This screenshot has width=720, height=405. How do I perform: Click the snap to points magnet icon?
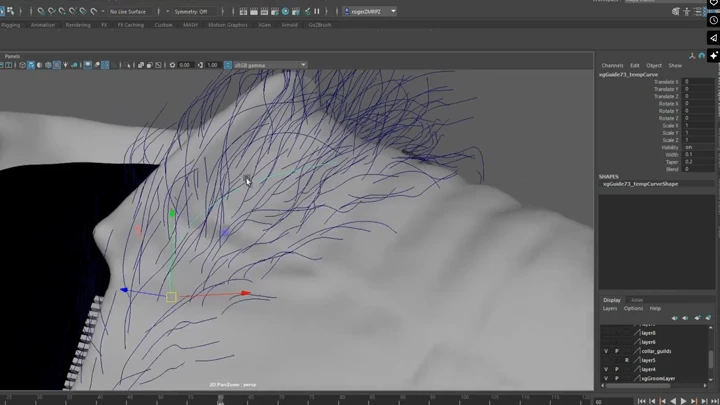[62, 11]
